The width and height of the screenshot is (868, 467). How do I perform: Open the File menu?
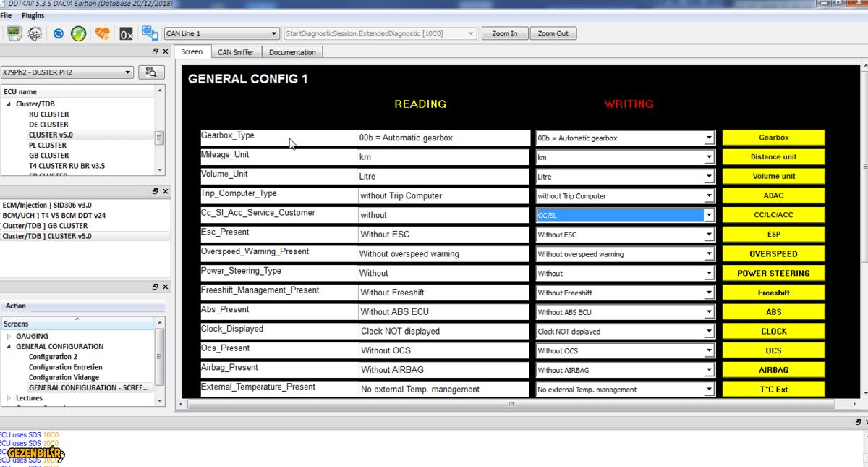[x=6, y=15]
